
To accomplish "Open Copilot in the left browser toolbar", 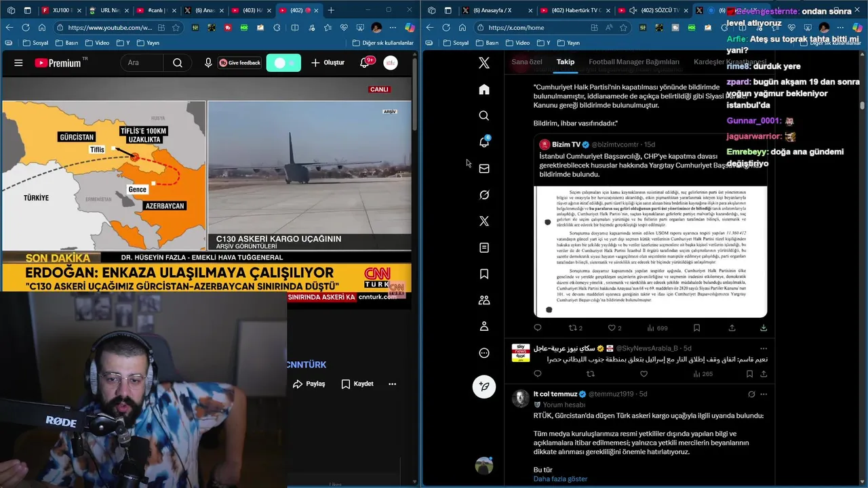I will click(410, 28).
